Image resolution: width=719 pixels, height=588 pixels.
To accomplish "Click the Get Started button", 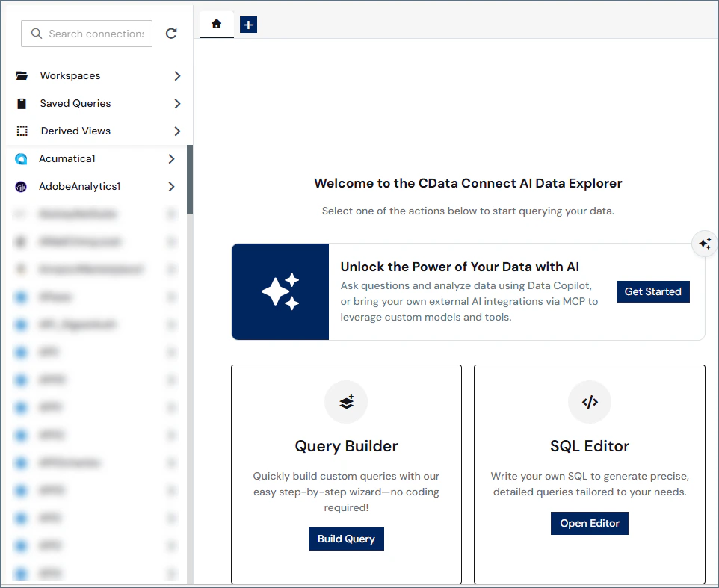I will click(x=653, y=291).
